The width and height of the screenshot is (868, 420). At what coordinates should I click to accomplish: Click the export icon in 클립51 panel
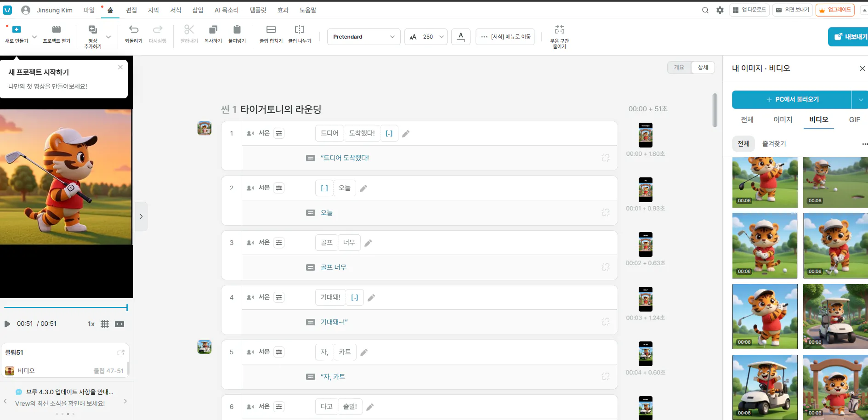[x=121, y=352]
